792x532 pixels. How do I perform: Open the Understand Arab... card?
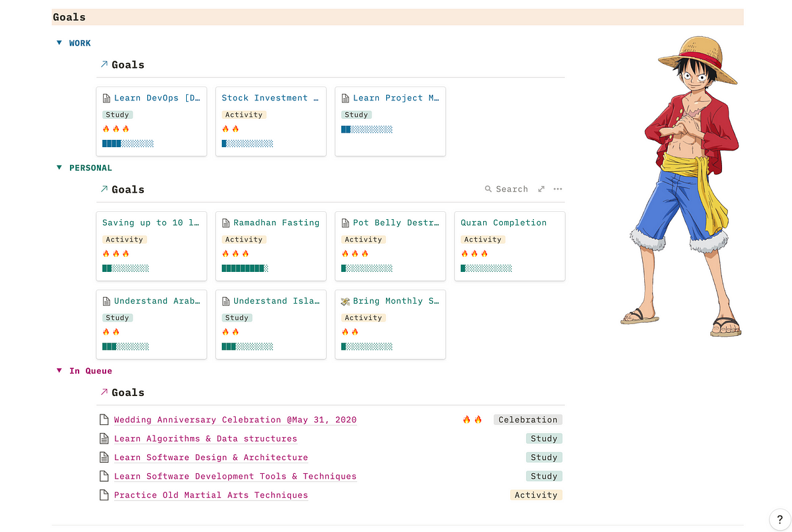pos(152,325)
